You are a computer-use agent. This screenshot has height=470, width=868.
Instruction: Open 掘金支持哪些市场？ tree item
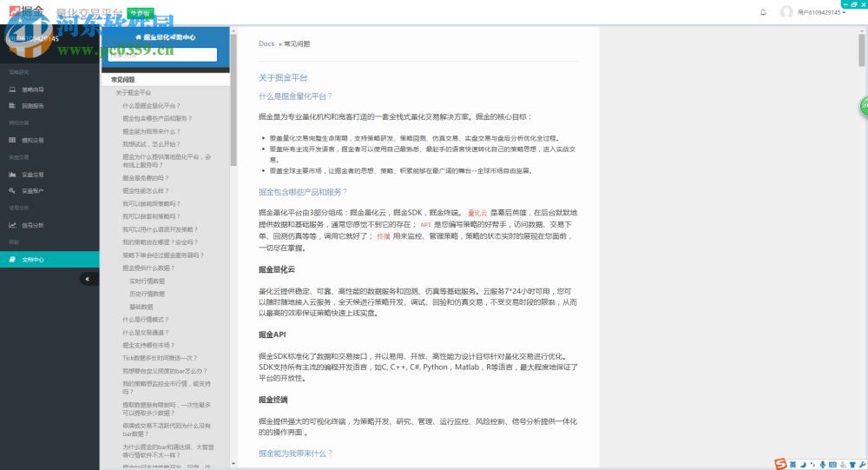click(x=148, y=345)
